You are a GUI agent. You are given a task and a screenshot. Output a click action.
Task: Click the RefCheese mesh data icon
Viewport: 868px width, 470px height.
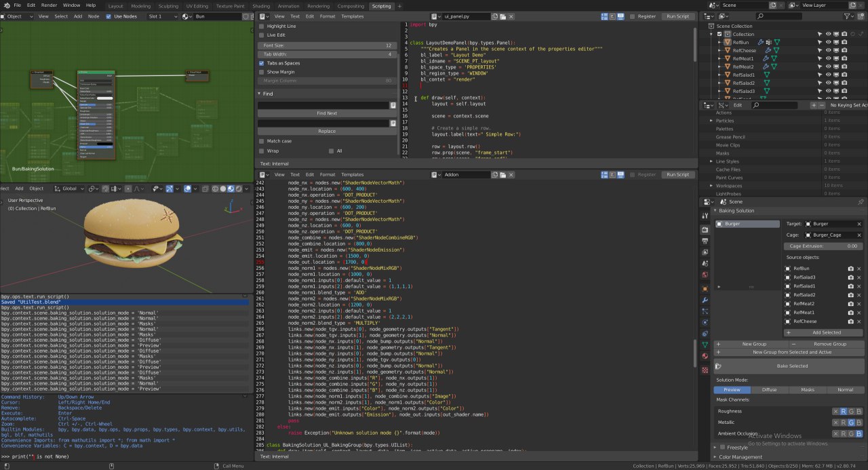point(776,50)
